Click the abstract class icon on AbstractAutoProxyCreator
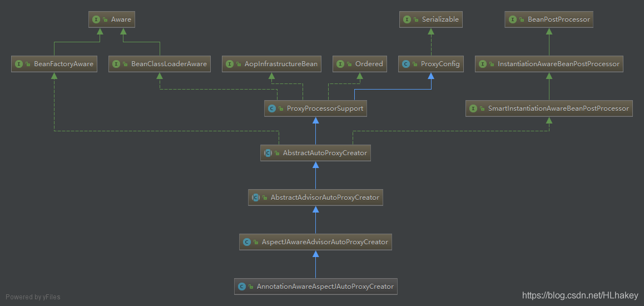The height and width of the screenshot is (306, 644). click(x=268, y=153)
